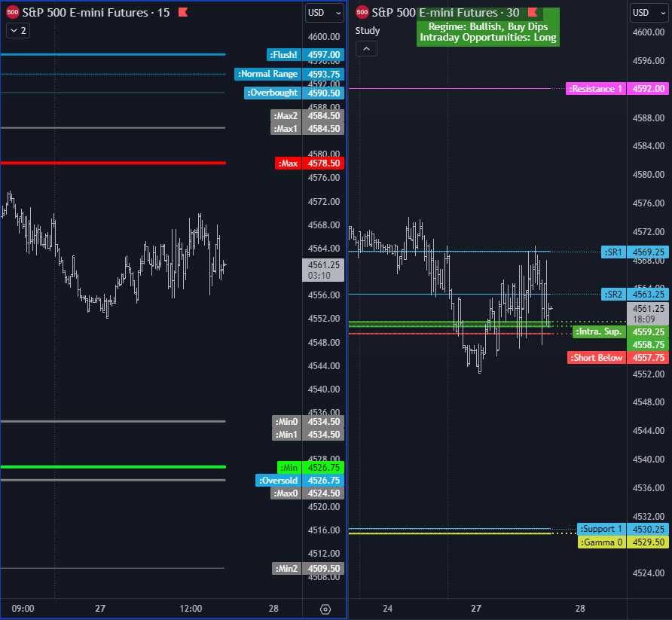Click the :Overbought level label
This screenshot has height=620, width=672.
pos(273,93)
